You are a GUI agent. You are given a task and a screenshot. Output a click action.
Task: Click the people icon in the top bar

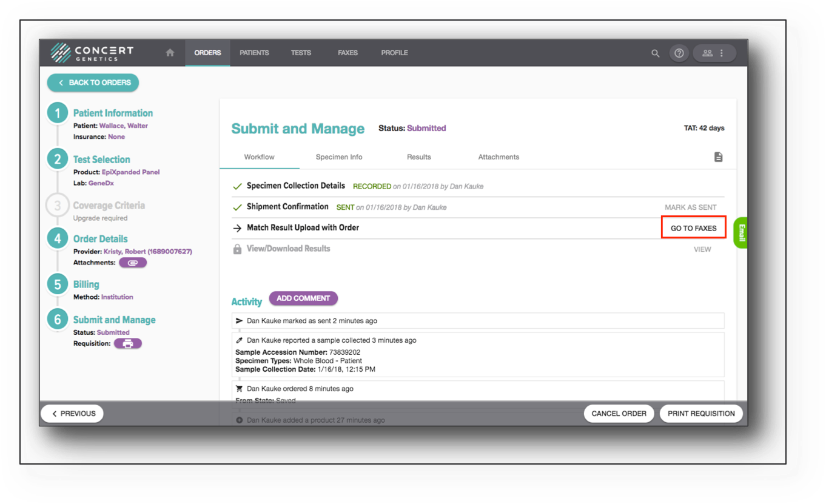(707, 53)
